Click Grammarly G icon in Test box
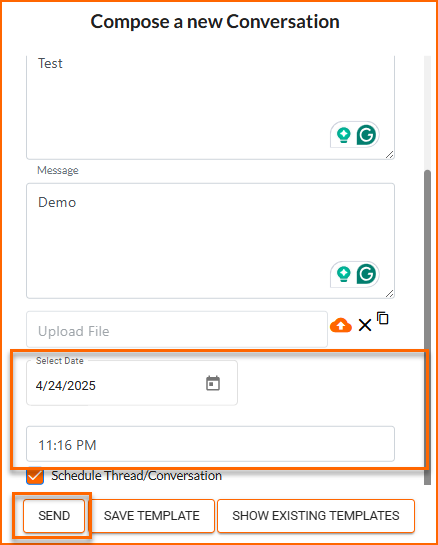This screenshot has height=545, width=438. [x=367, y=134]
